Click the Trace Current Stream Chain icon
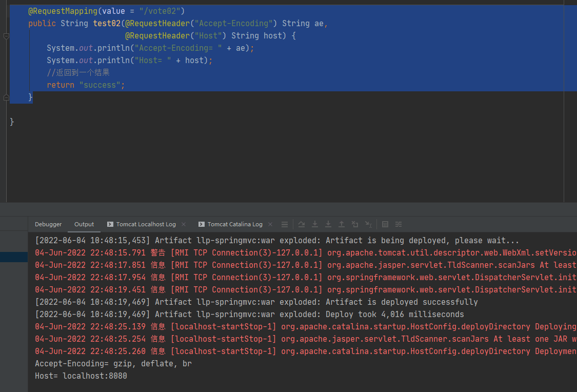The height and width of the screenshot is (392, 577). pyautogui.click(x=399, y=224)
